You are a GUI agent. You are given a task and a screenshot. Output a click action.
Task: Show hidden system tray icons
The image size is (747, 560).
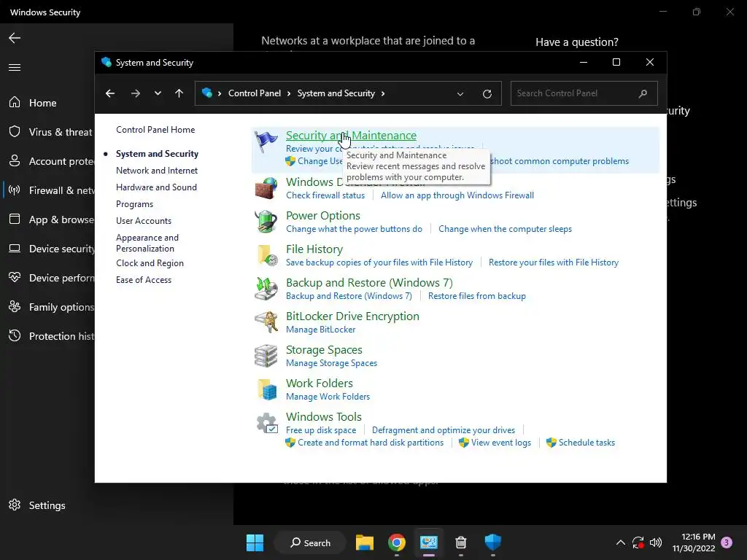coord(620,542)
